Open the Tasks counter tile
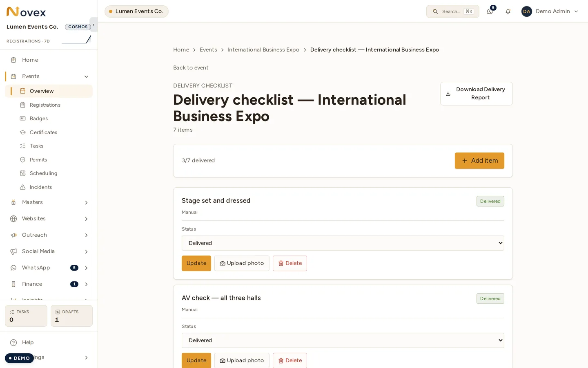The image size is (588, 368). pyautogui.click(x=26, y=316)
